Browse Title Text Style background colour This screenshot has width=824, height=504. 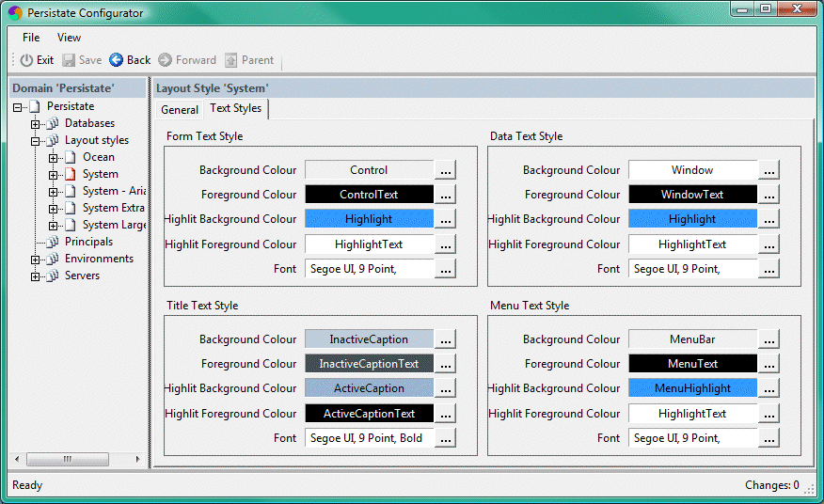[x=446, y=339]
